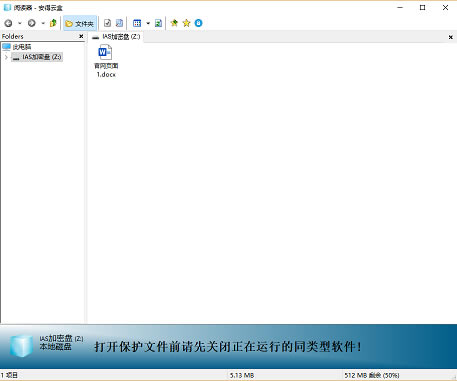The width and height of the screenshot is (457, 381).
Task: Click the checkmark document toolbar icon
Action: click(107, 23)
